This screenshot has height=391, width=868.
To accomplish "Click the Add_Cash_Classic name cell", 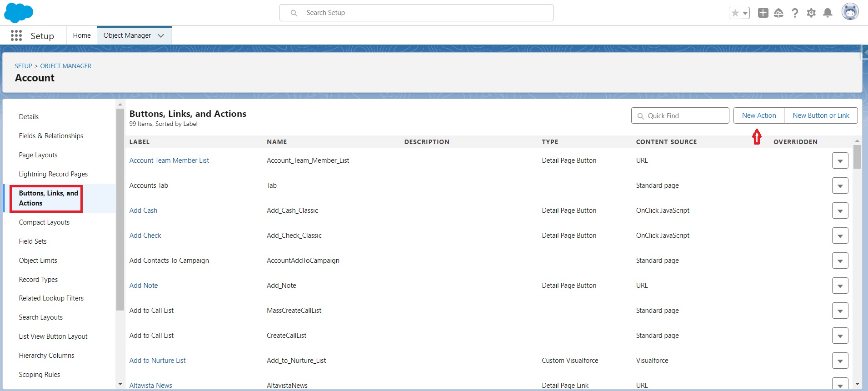I will 292,211.
